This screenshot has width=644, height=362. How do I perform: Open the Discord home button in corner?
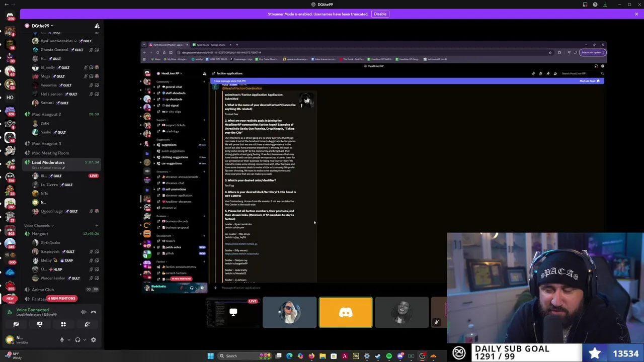click(10, 16)
